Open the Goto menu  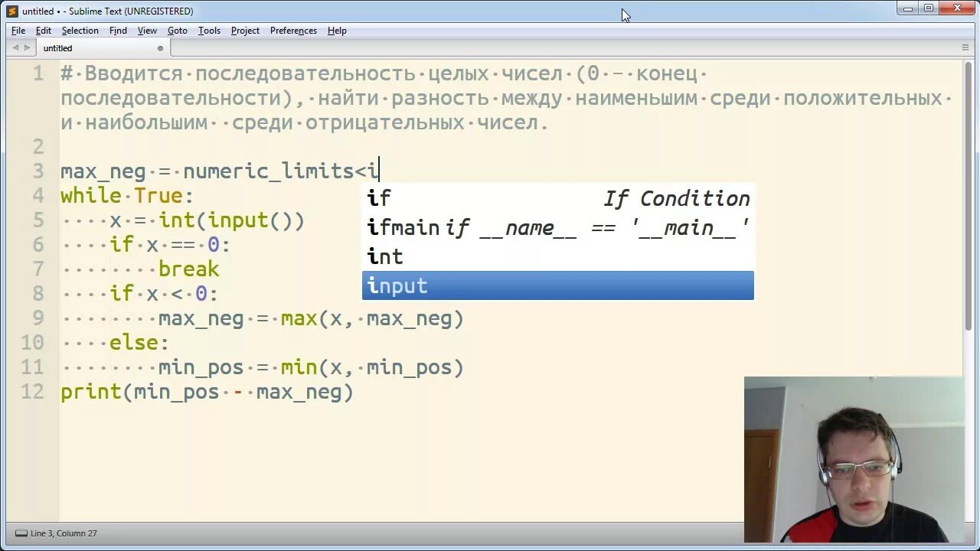click(x=178, y=31)
